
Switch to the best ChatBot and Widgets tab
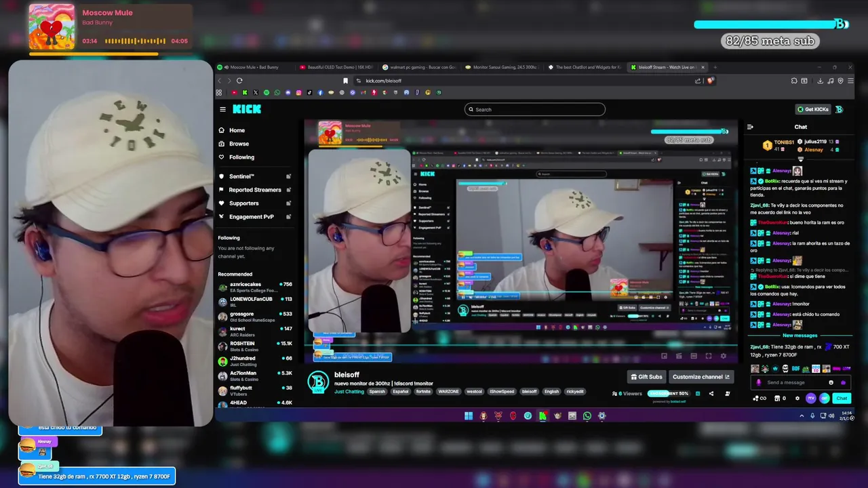point(585,67)
